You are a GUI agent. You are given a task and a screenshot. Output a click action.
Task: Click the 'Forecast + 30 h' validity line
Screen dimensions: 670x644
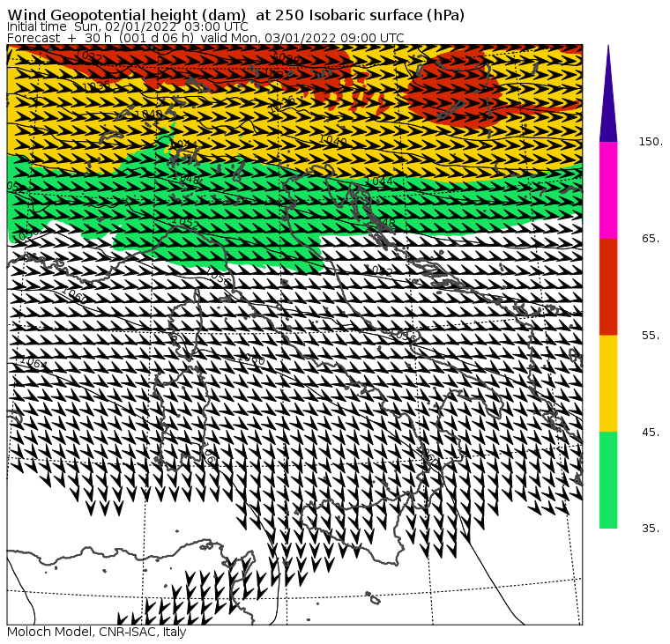(x=205, y=38)
